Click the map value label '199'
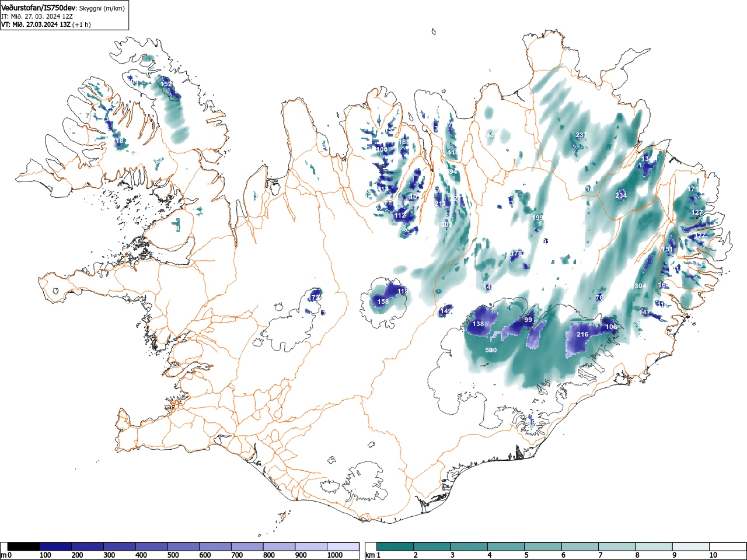This screenshot has height=560, width=747. point(538,218)
